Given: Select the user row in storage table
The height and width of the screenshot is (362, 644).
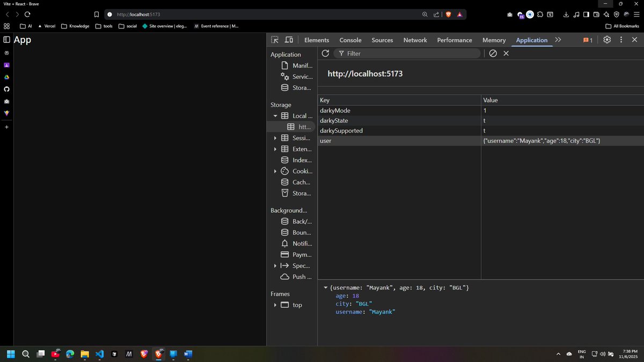Looking at the screenshot, I should click(x=376, y=141).
